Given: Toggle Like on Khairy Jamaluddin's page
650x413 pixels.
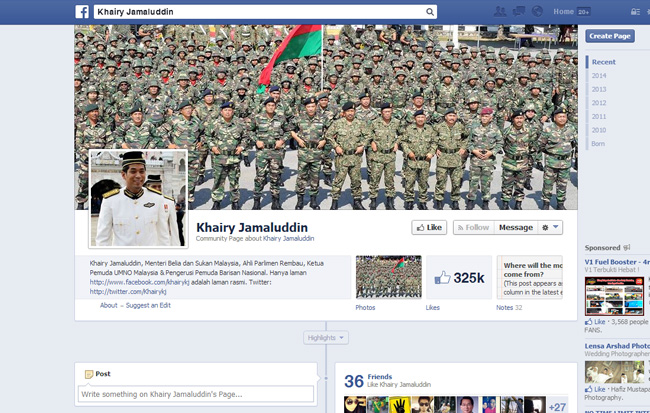Looking at the screenshot, I should pos(429,227).
